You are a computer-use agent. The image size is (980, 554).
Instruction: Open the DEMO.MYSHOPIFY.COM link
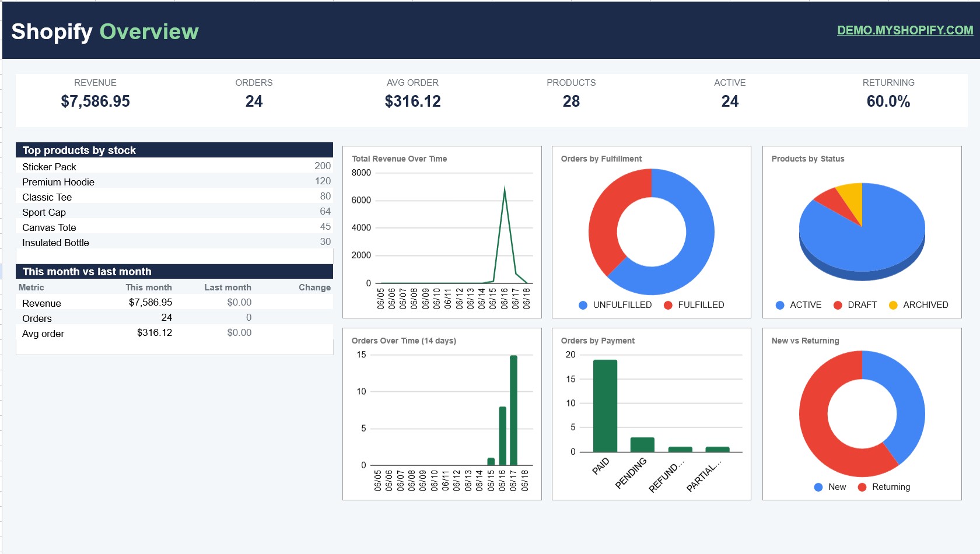[905, 30]
